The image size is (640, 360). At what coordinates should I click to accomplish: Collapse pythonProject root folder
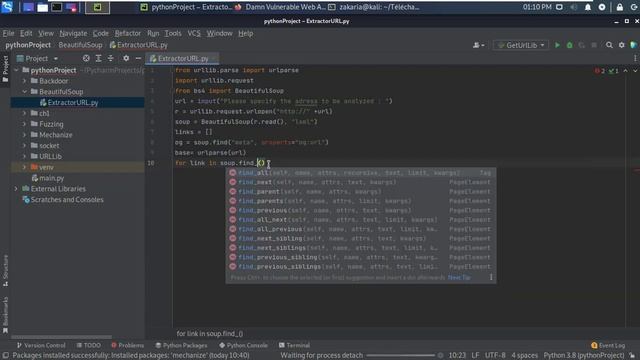pyautogui.click(x=16, y=70)
